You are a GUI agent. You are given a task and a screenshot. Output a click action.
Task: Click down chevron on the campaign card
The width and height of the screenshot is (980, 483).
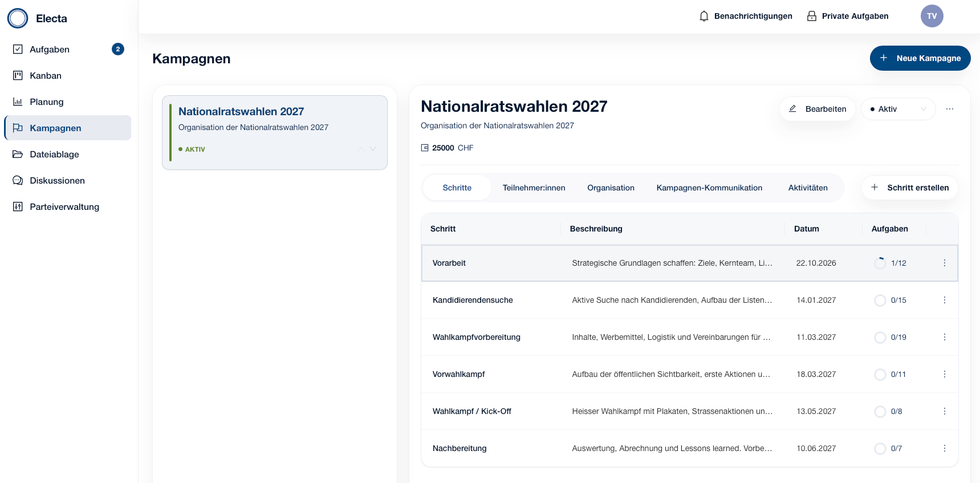pyautogui.click(x=373, y=149)
